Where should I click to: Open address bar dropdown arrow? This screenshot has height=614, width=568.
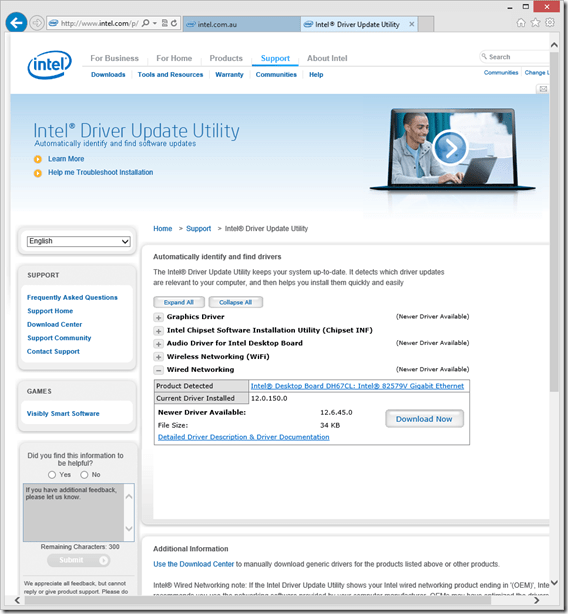pyautogui.click(x=155, y=23)
